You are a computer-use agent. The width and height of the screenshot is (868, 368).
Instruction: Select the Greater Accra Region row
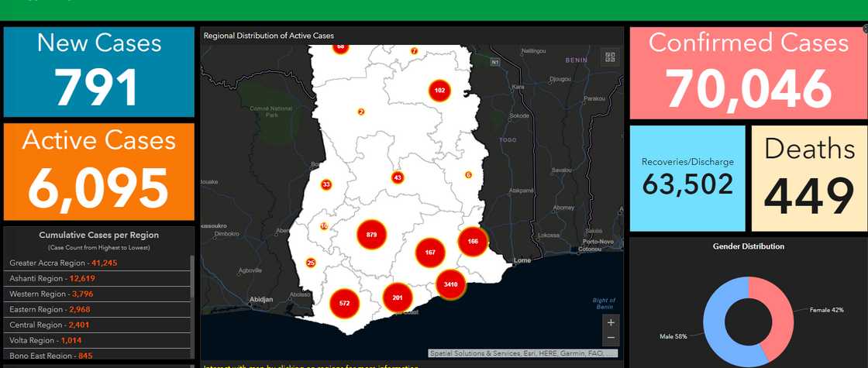pos(97,263)
